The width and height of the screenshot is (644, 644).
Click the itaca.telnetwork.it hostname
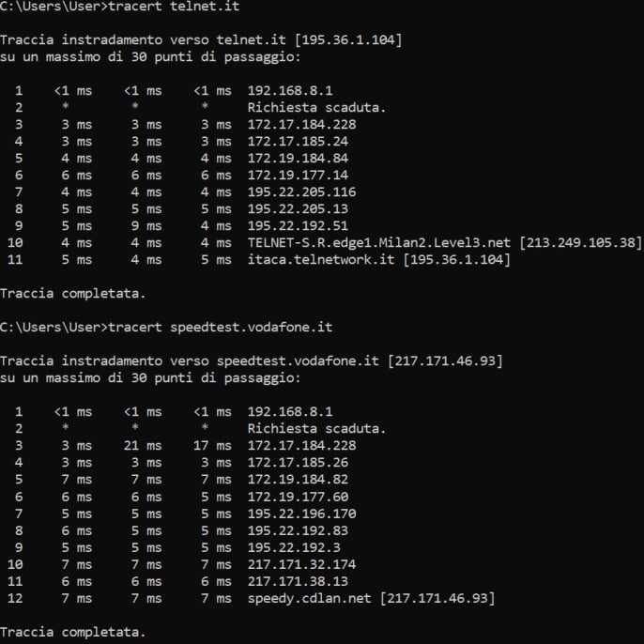pyautogui.click(x=321, y=259)
